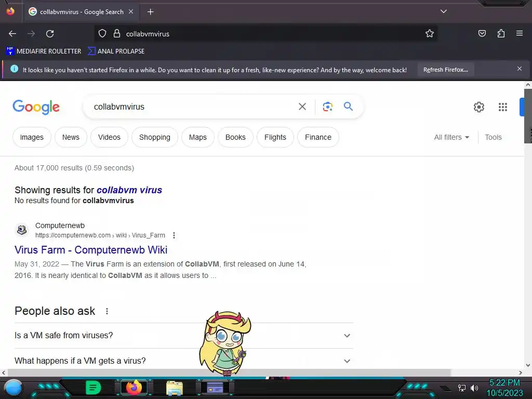Open Google quick settings gear
This screenshot has height=399, width=532.
[x=478, y=107]
